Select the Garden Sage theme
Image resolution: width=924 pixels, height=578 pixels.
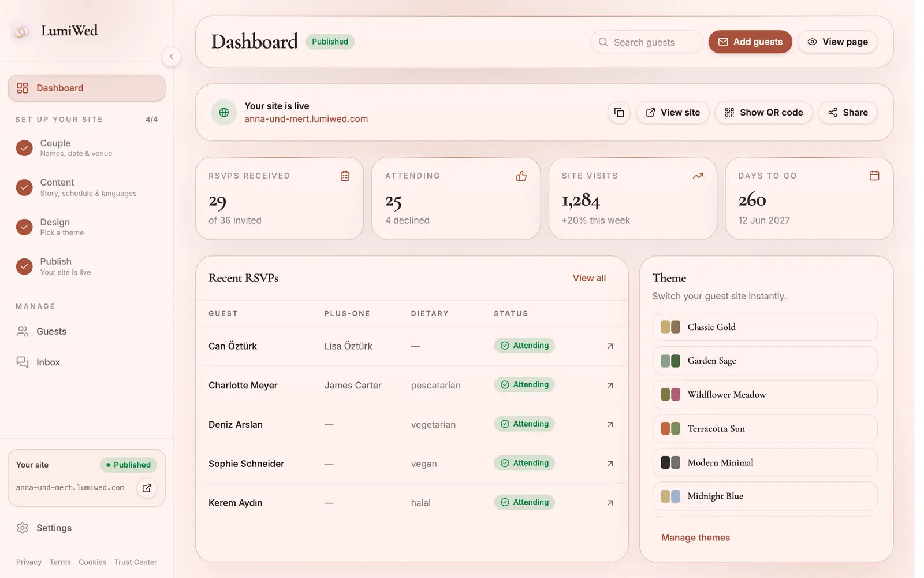click(x=765, y=361)
